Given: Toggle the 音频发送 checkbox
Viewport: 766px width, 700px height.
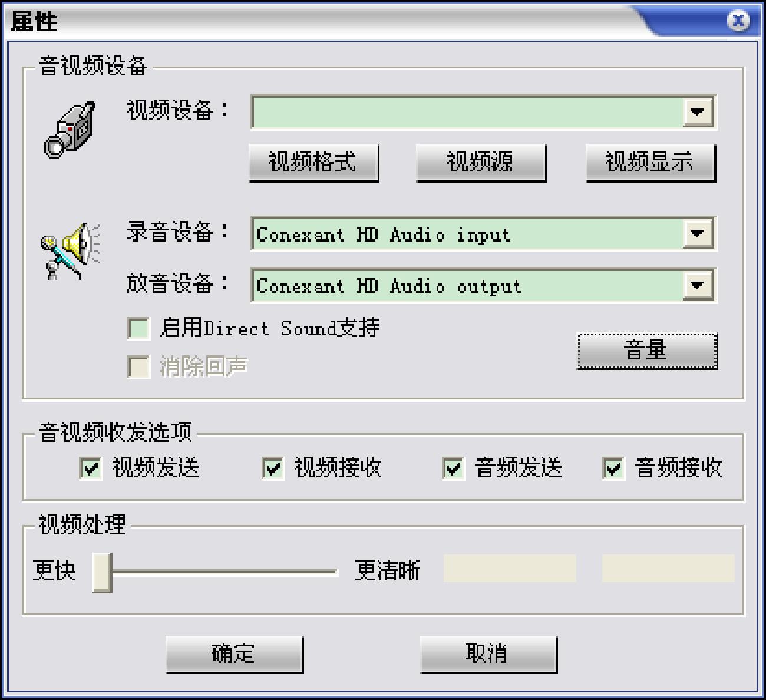Looking at the screenshot, I should tap(453, 468).
